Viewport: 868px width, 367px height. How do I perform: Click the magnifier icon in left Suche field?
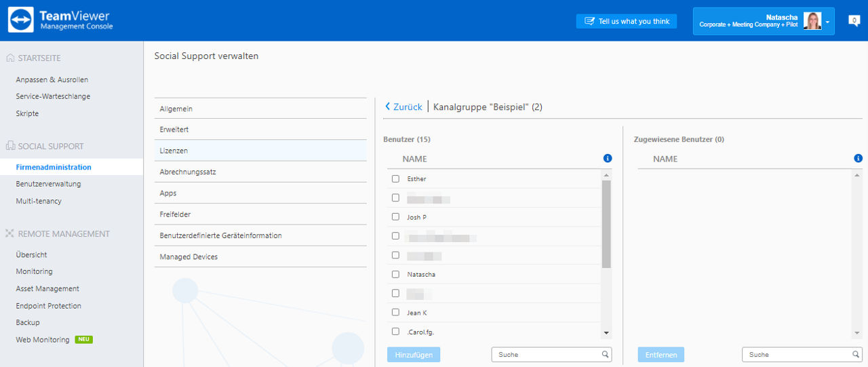605,354
